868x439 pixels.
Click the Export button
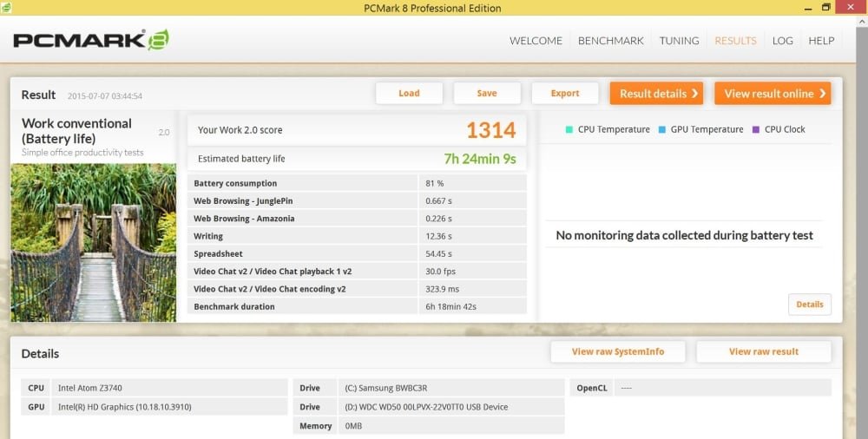pyautogui.click(x=565, y=93)
